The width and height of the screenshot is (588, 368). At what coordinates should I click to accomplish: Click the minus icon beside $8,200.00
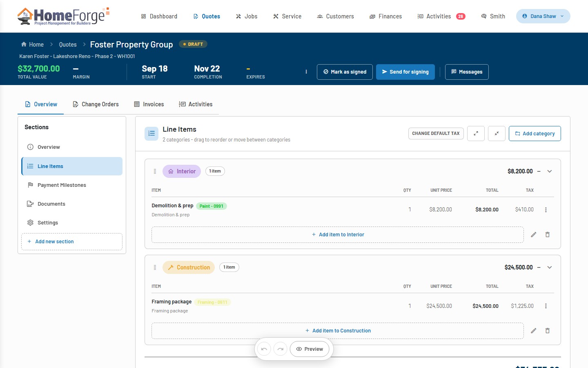tap(539, 171)
